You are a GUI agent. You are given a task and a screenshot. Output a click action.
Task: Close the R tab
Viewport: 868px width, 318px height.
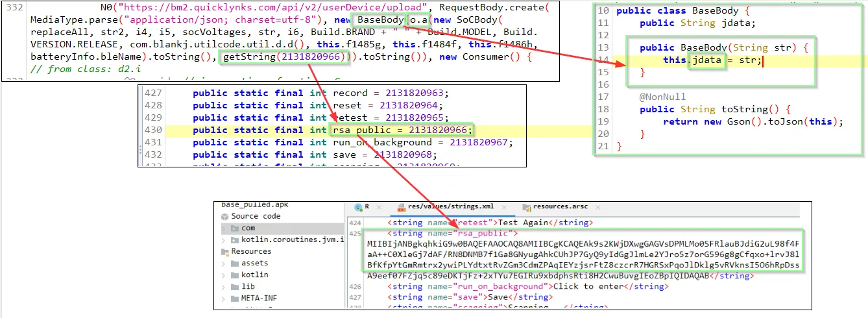point(379,208)
